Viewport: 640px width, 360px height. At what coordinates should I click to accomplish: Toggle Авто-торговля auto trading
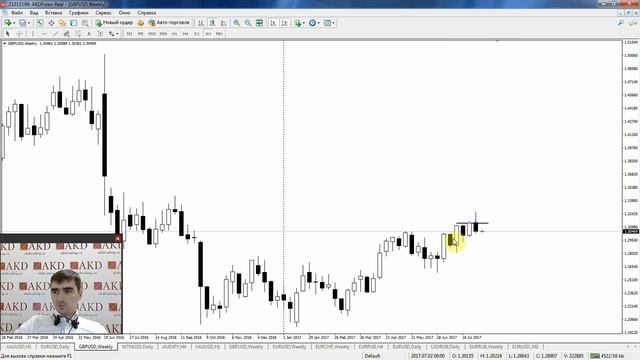(169, 23)
